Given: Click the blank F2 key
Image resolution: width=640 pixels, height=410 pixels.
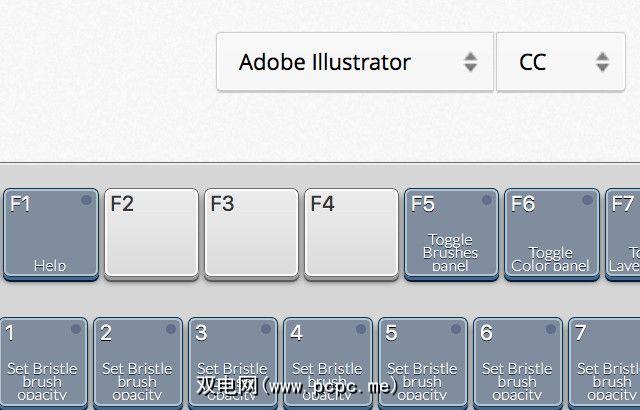Looking at the screenshot, I should click(151, 234).
